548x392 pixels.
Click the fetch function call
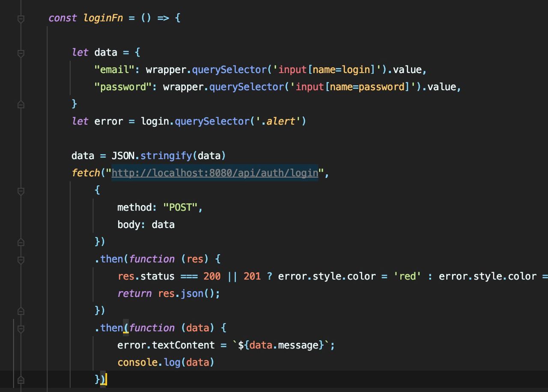point(86,173)
